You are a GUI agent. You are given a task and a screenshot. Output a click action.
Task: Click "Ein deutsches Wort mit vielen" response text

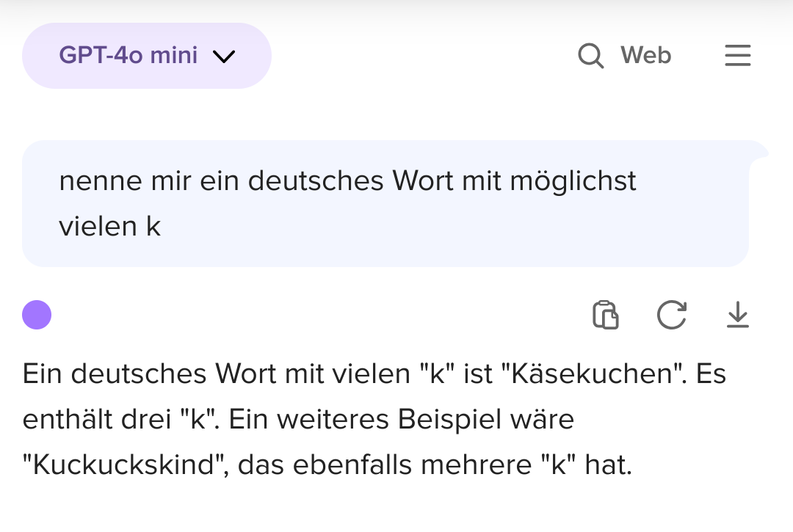(x=217, y=374)
